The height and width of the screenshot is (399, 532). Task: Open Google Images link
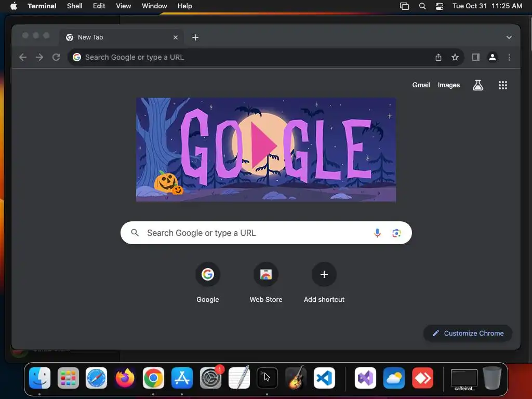click(x=448, y=85)
